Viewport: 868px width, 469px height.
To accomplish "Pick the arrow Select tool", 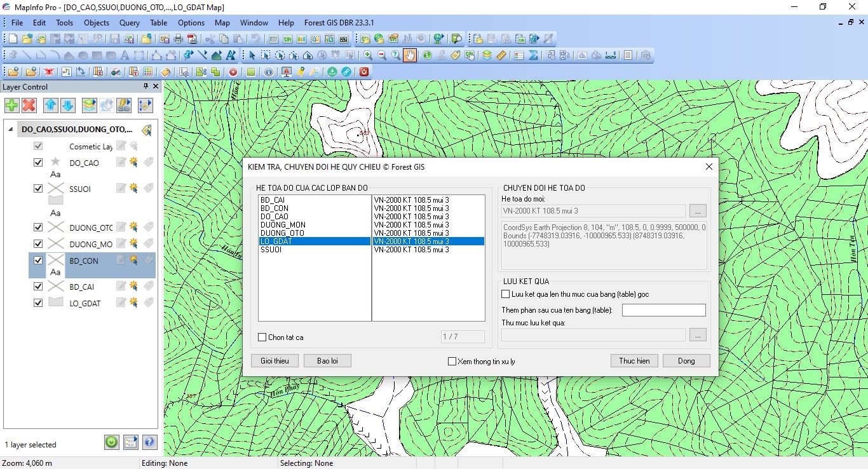I will tap(252, 55).
